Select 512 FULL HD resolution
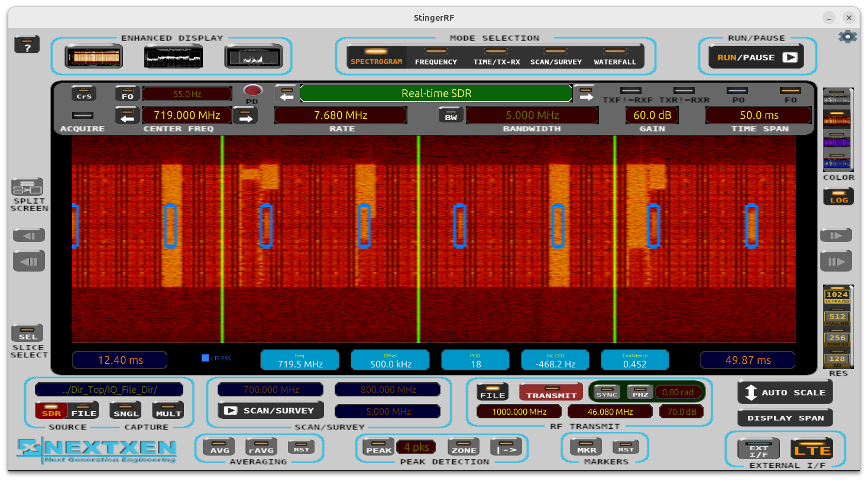The image size is (868, 481). coord(837,318)
